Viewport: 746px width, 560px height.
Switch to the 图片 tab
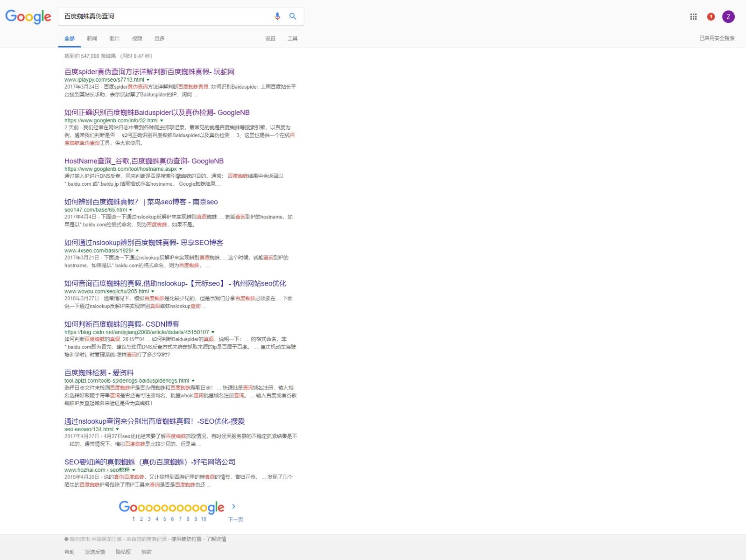114,39
